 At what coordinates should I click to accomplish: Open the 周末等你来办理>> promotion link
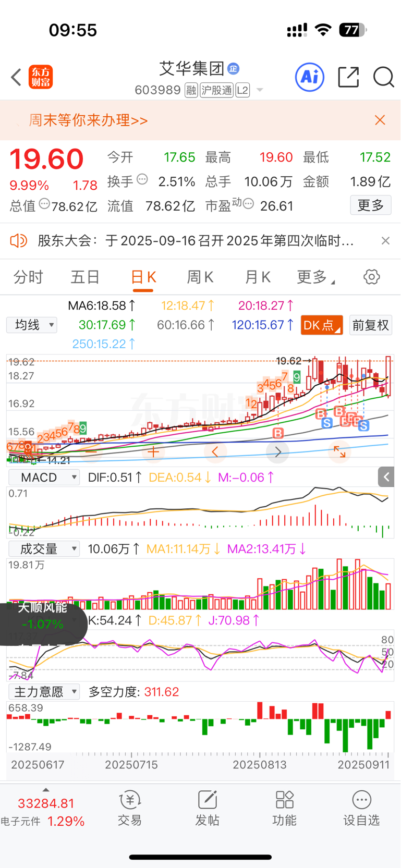[x=88, y=120]
